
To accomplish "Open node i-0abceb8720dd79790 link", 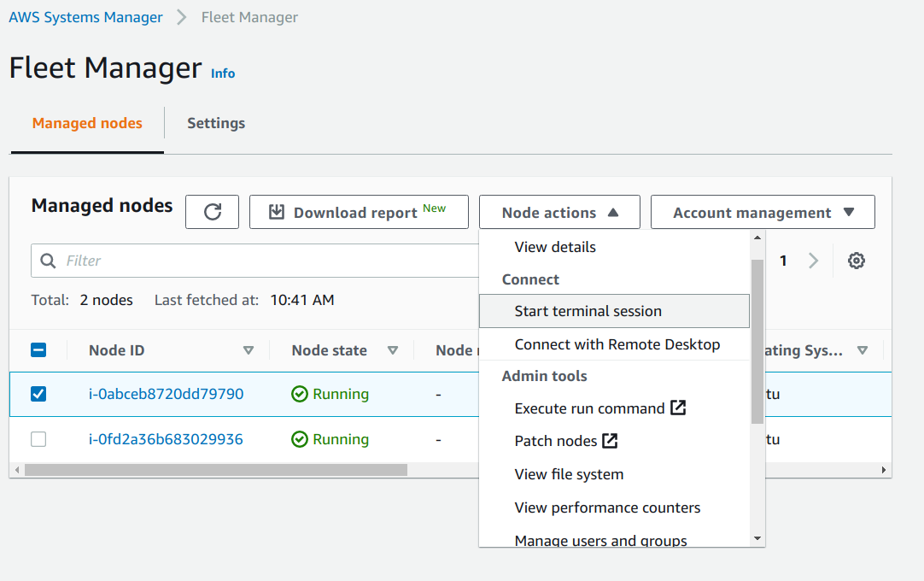I will point(166,394).
